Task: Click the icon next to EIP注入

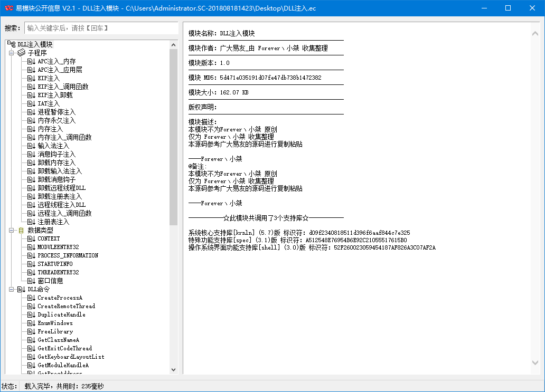Action: 31,78
